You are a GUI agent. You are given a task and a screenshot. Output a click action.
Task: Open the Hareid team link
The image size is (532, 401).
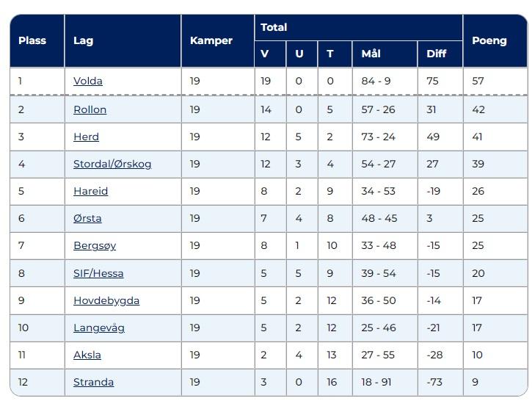(x=90, y=191)
